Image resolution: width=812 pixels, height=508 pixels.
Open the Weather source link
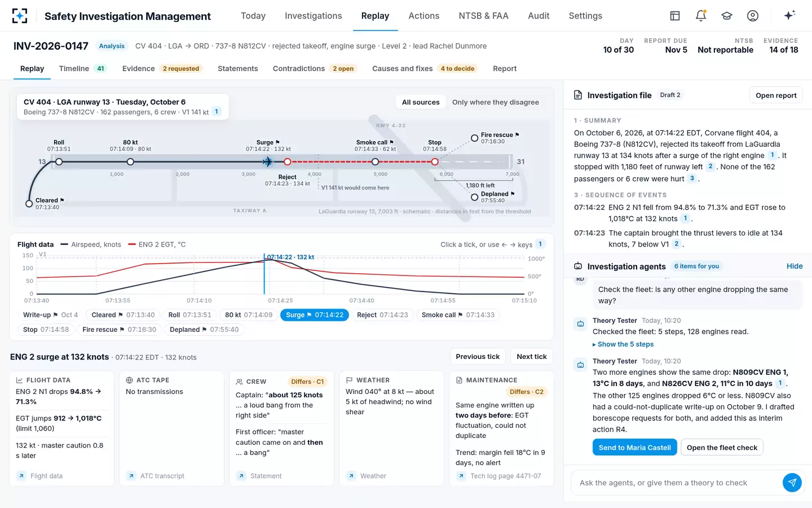point(367,476)
